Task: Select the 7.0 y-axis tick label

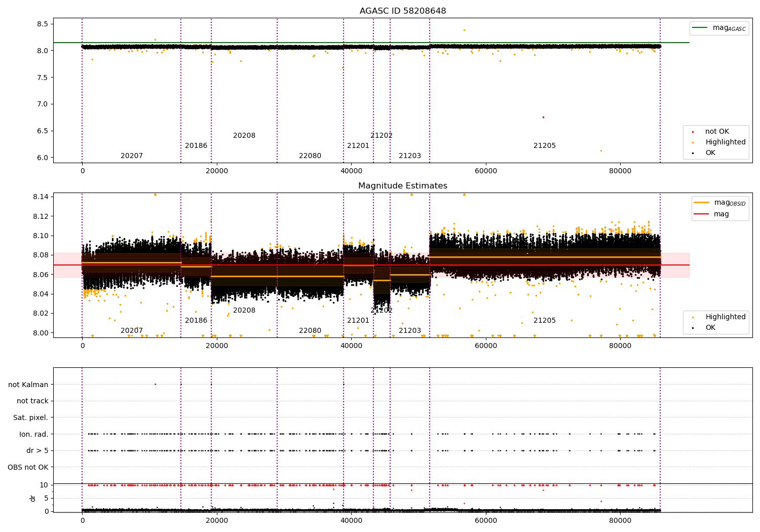Action: point(43,104)
